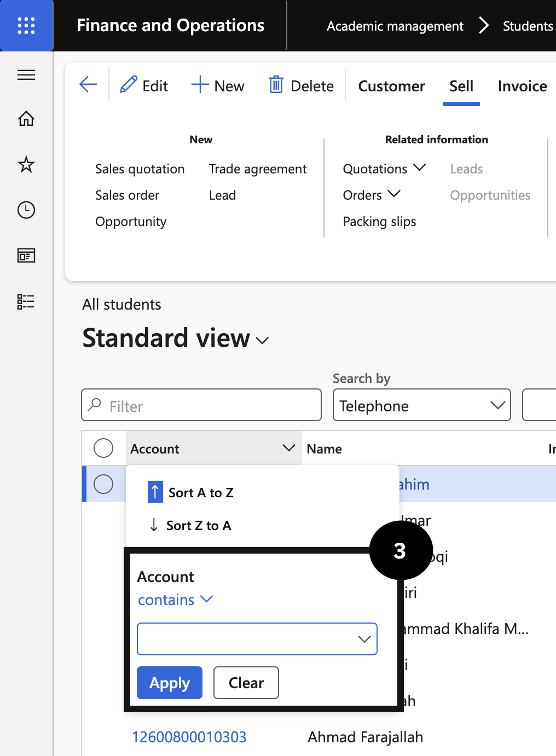Create a new Lead
The width and height of the screenshot is (556, 756).
click(222, 195)
